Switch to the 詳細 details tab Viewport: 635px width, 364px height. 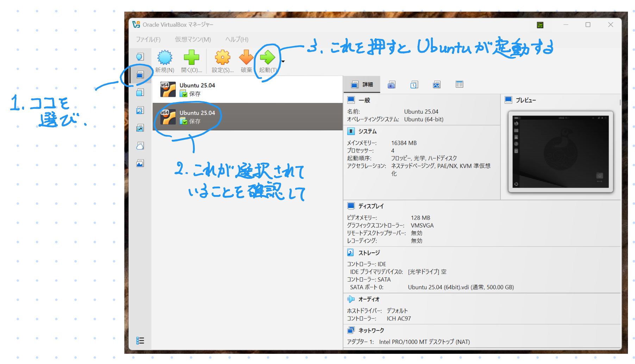pyautogui.click(x=362, y=84)
